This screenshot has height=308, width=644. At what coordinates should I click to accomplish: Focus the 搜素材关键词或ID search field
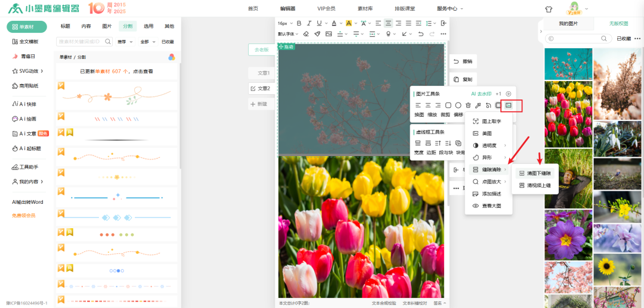(x=84, y=42)
